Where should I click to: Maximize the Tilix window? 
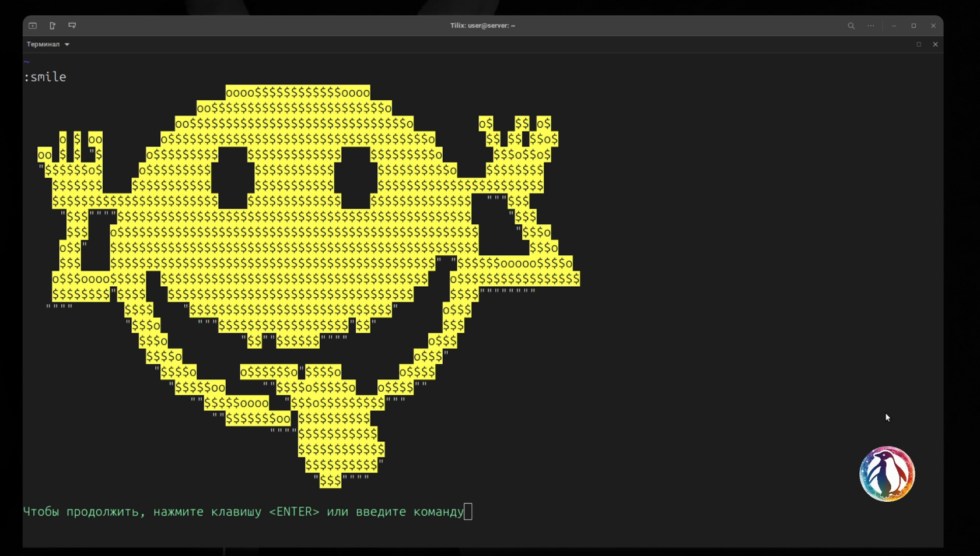point(914,26)
